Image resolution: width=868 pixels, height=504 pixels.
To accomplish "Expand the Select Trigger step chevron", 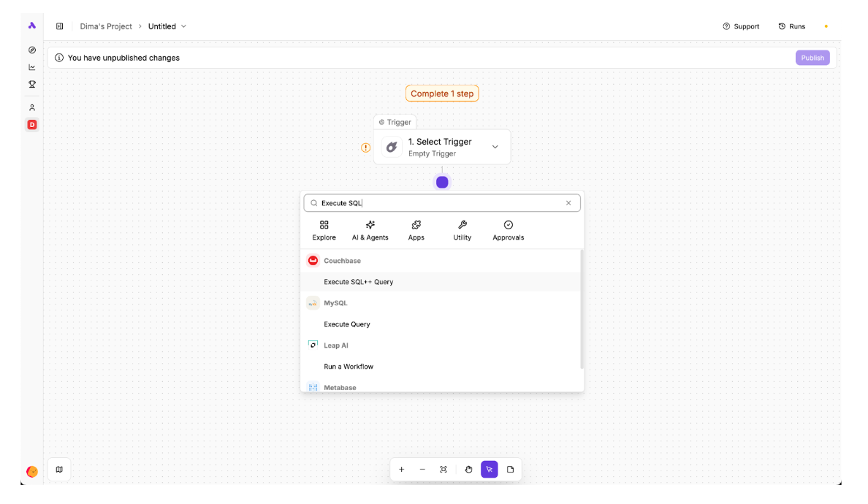I will (495, 147).
